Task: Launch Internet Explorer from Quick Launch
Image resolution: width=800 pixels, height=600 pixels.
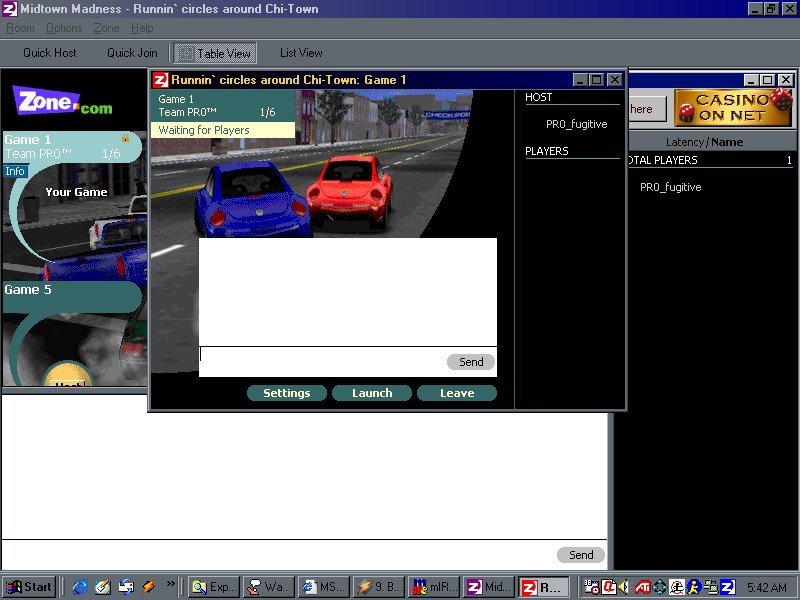Action: click(x=80, y=587)
